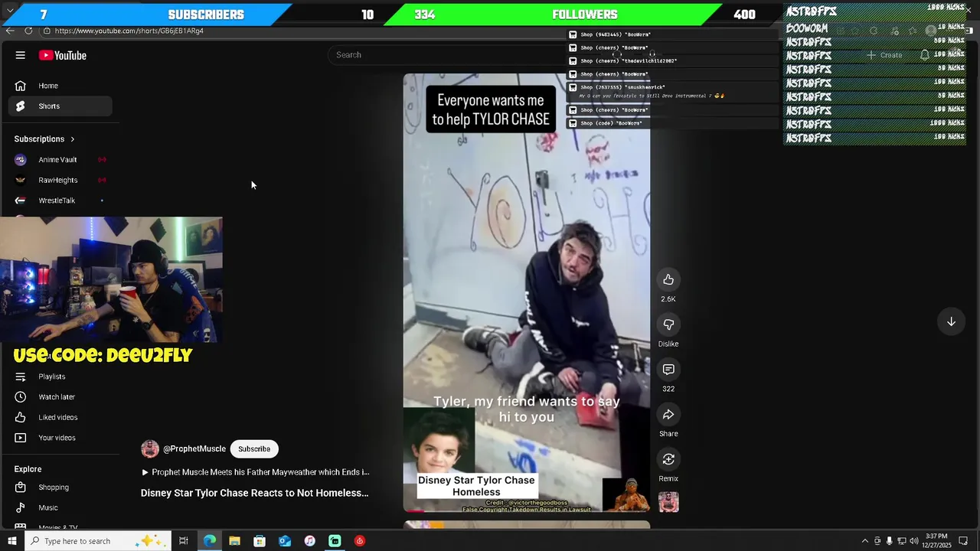Open File Explorer from taskbar
Screen dimensions: 980x551
tap(234, 541)
